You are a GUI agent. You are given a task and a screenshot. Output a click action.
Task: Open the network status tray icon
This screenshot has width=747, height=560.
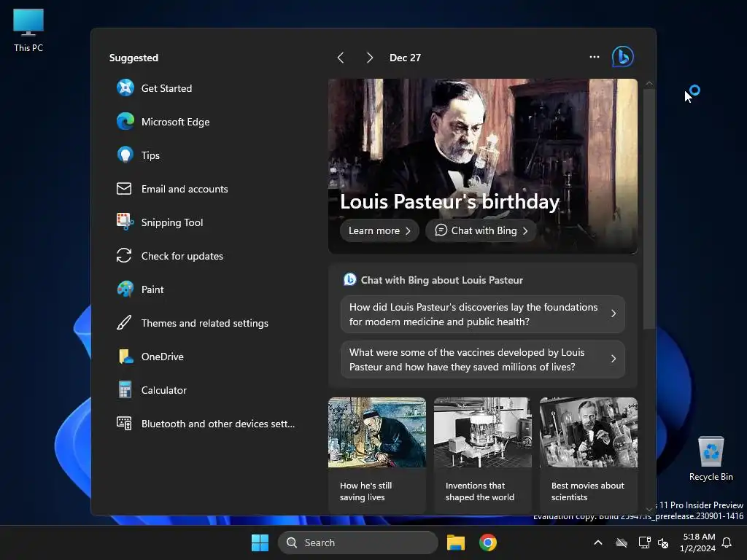pyautogui.click(x=644, y=542)
